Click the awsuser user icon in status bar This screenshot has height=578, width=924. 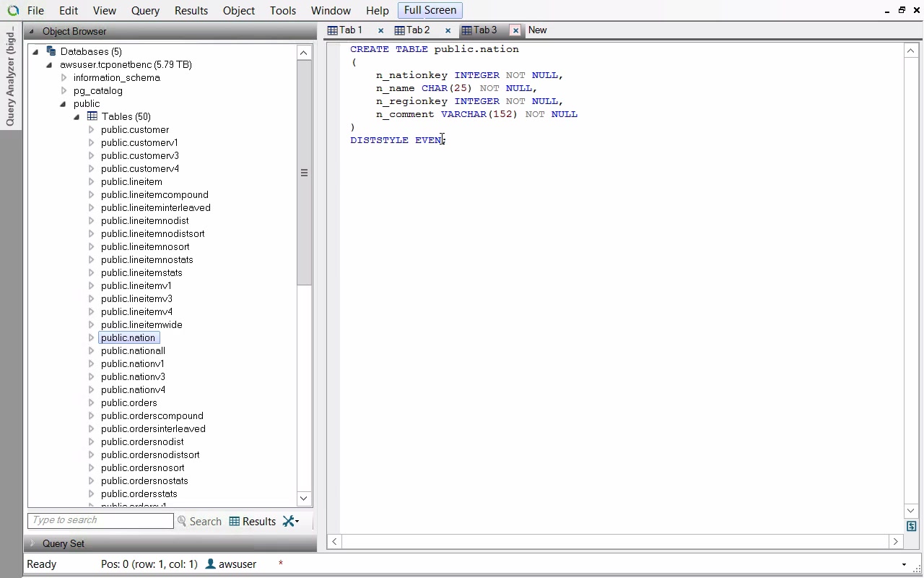[210, 564]
